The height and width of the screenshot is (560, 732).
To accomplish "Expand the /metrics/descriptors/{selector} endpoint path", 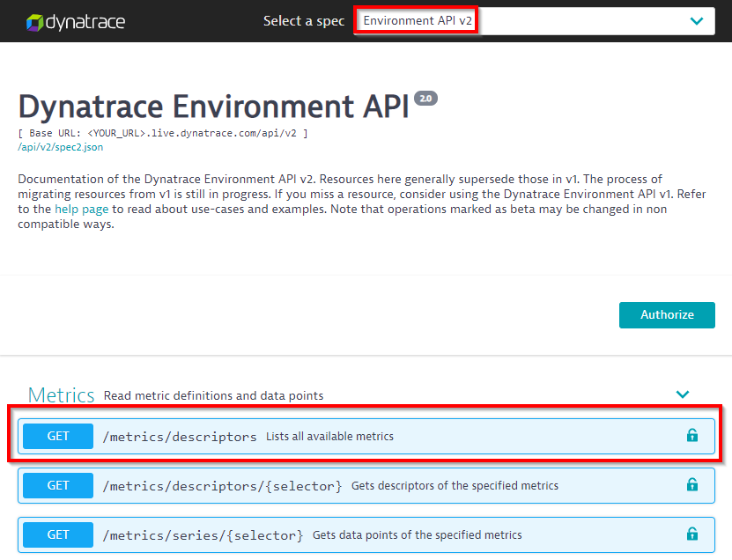I will point(222,486).
